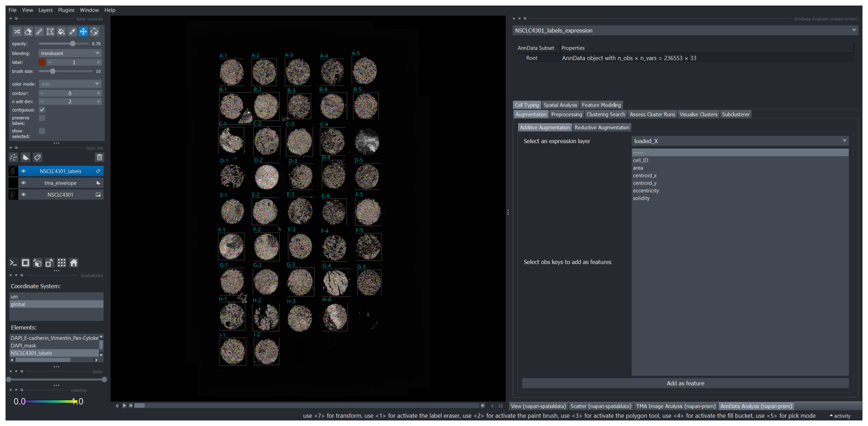
Task: Open the NSCLC4301_labels layer thumbnail
Action: click(13, 171)
